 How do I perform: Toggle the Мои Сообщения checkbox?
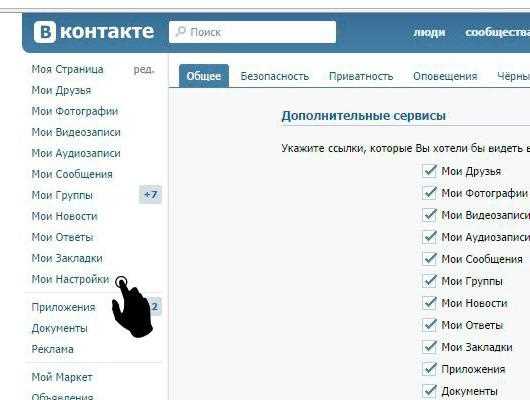point(429,259)
